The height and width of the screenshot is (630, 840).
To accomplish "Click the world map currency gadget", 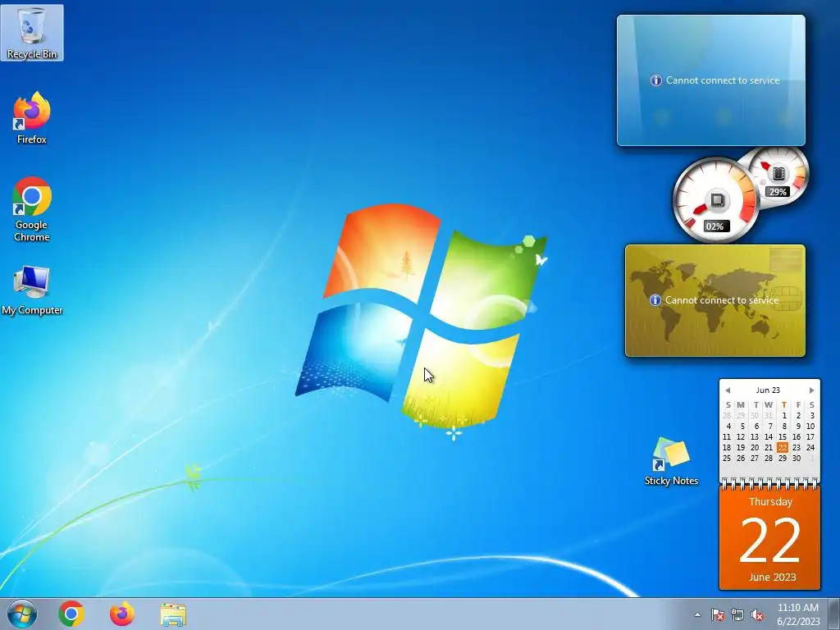I will (715, 300).
